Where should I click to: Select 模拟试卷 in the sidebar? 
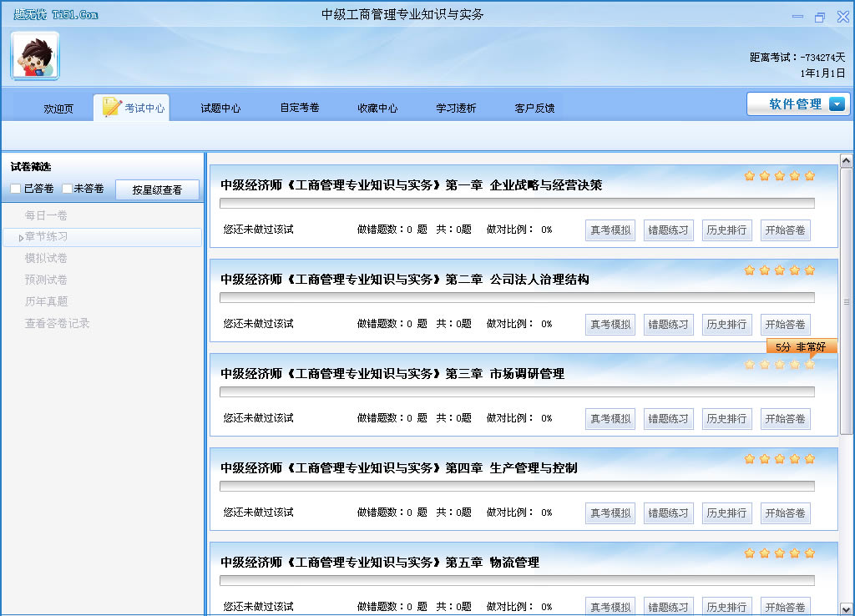click(x=46, y=258)
